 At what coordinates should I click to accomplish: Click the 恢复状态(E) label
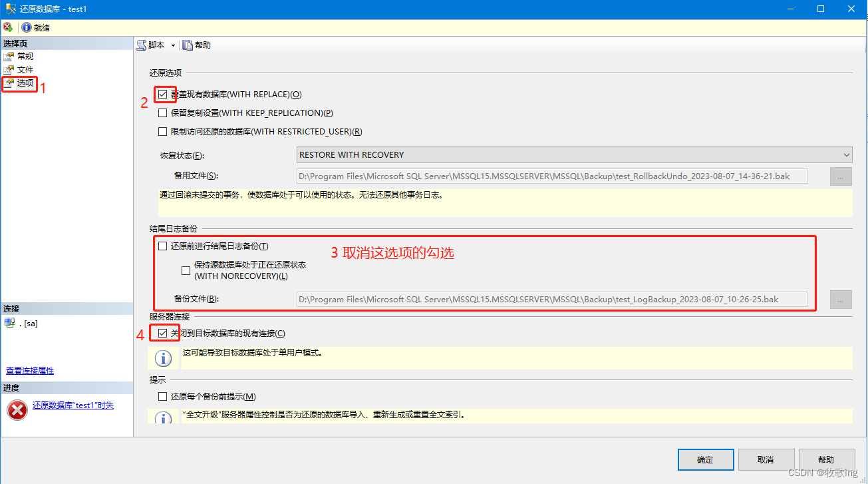click(182, 156)
